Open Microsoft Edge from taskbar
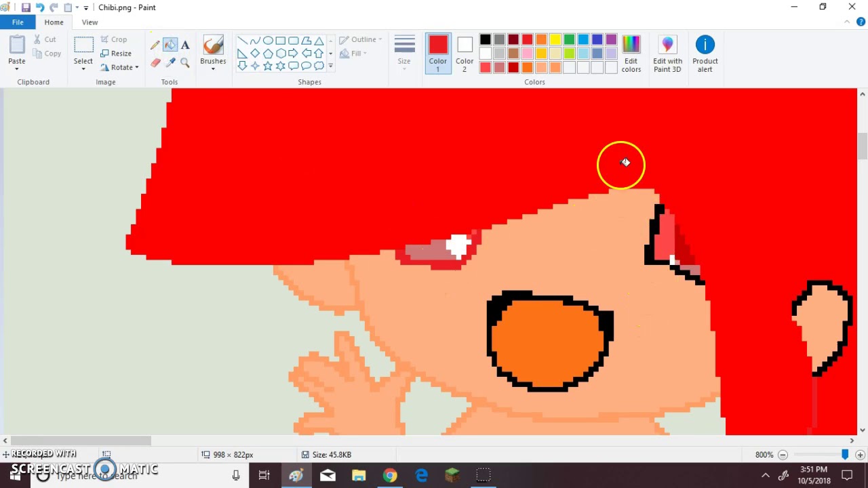868x488 pixels. click(421, 475)
